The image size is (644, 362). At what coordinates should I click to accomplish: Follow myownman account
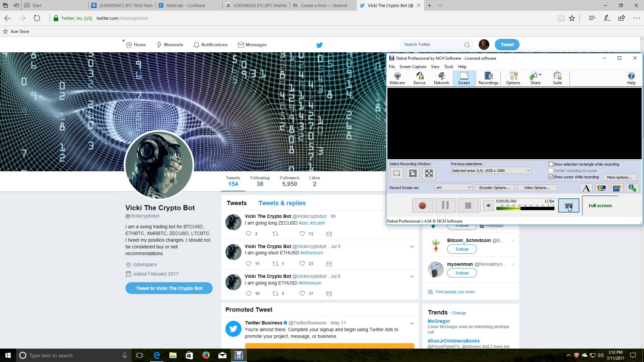[x=462, y=273]
